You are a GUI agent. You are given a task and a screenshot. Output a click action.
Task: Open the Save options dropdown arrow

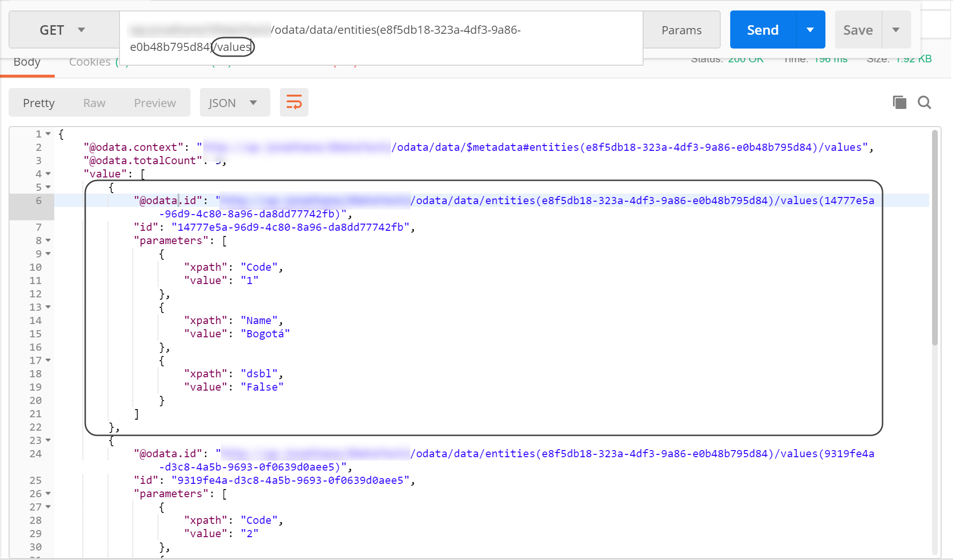pos(896,30)
